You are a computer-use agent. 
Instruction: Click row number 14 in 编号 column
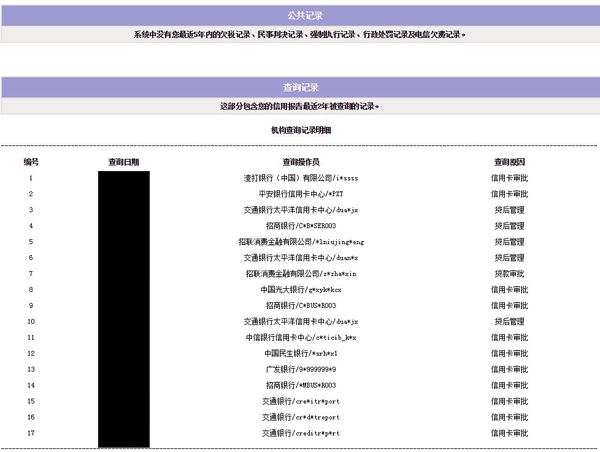[31, 385]
